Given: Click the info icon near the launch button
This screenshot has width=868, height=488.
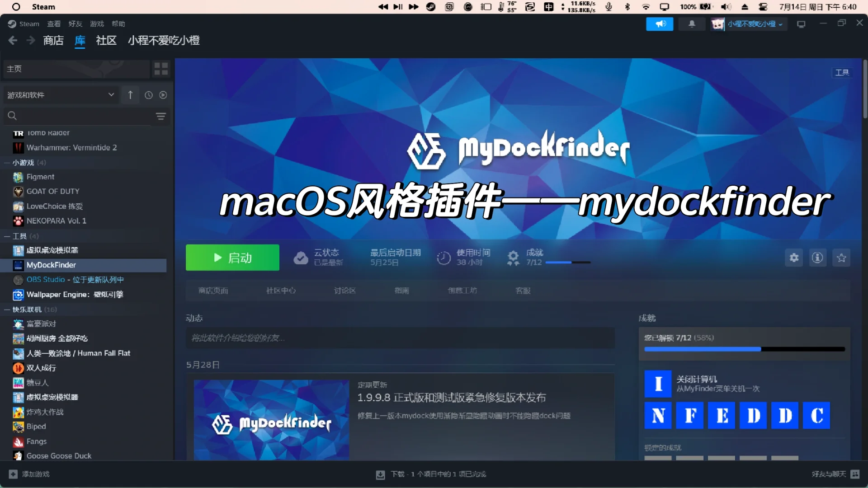Looking at the screenshot, I should click(x=817, y=258).
